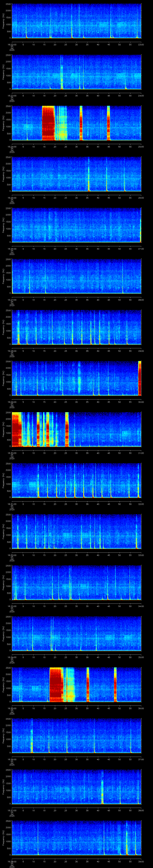Open the spectrogram panel beginning at 16:34:00
153x868 pixels.
(76, 633)
